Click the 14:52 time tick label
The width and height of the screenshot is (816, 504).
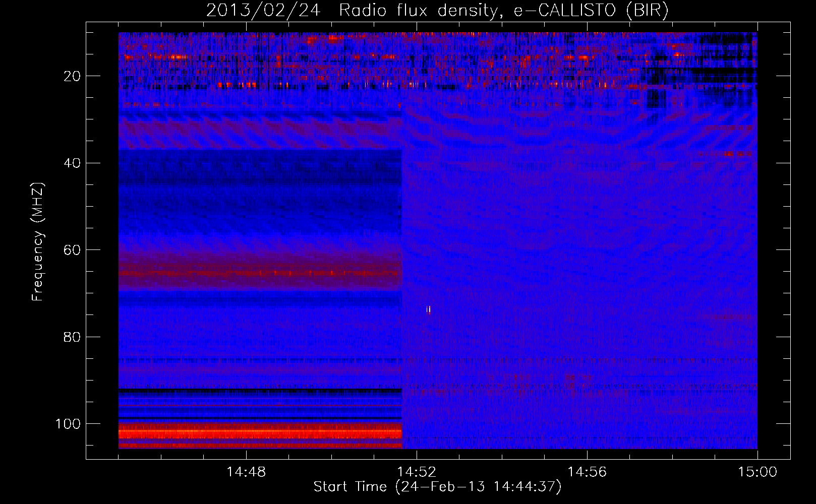tap(416, 472)
